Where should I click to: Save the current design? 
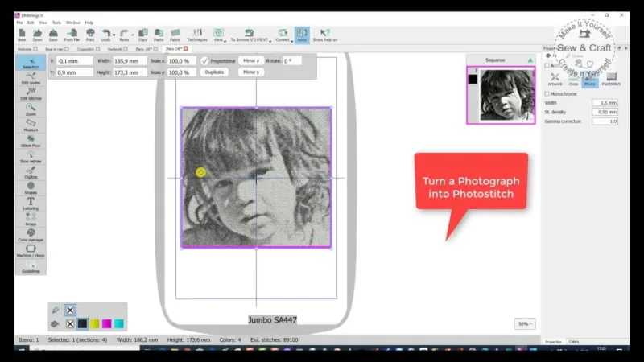53,35
